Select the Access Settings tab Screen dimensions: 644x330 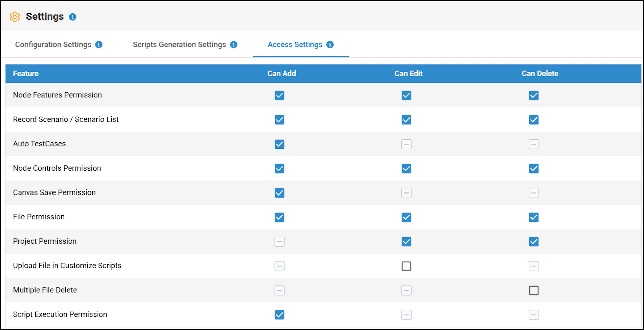tap(295, 44)
